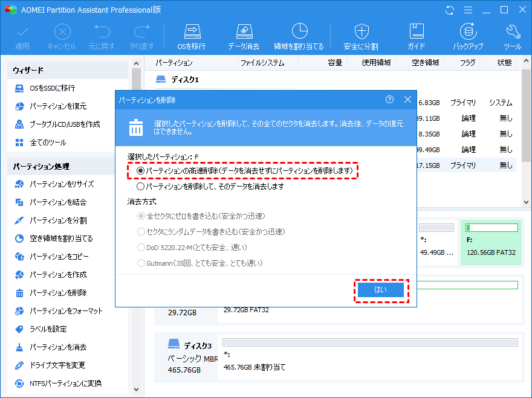Click sidebar scroll up arrow
Screen dimensions: 532x398
pyautogui.click(x=137, y=63)
